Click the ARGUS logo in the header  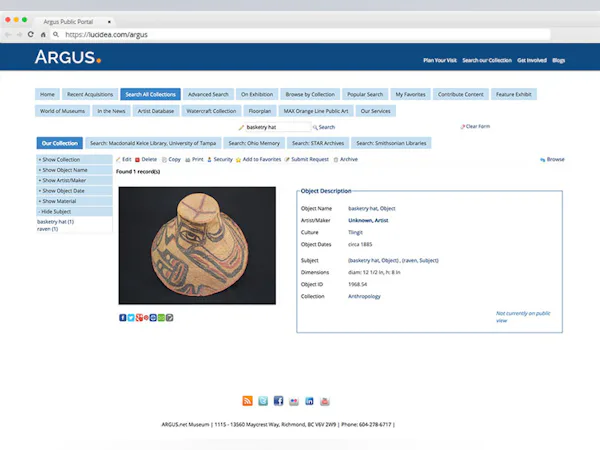(x=68, y=57)
